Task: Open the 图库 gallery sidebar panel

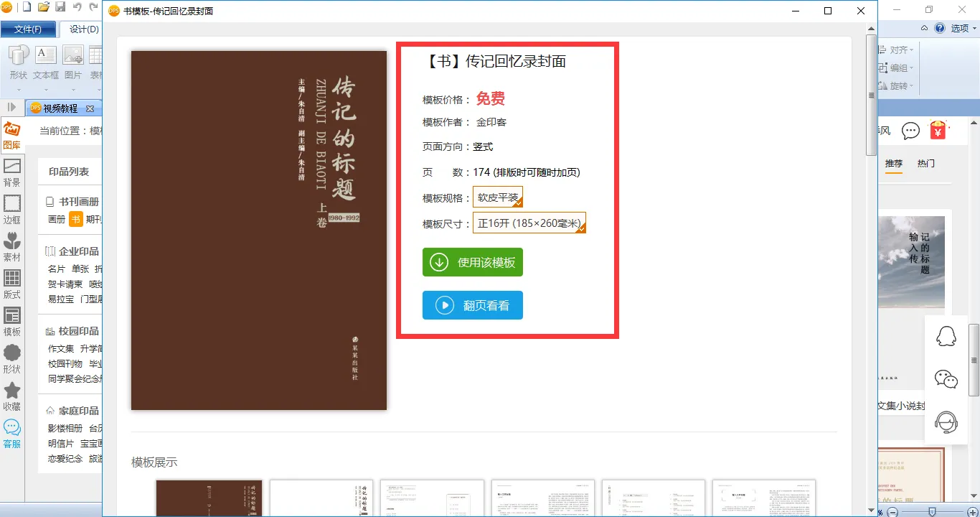Action: pyautogui.click(x=11, y=135)
